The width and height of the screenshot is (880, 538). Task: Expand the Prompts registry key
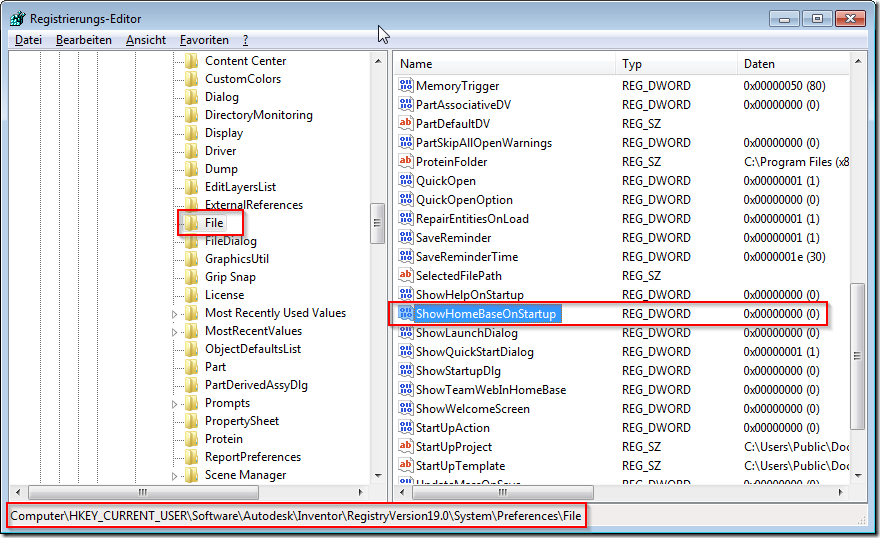click(x=175, y=404)
